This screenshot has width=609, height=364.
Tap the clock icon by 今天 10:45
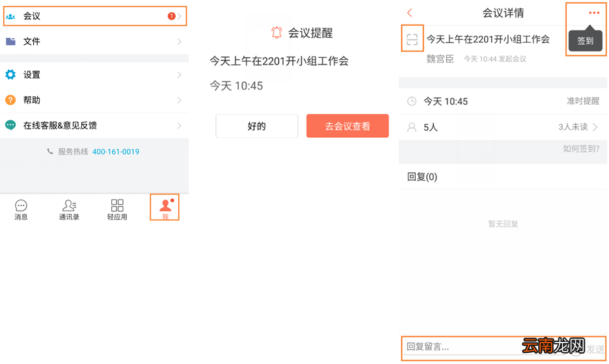point(412,101)
